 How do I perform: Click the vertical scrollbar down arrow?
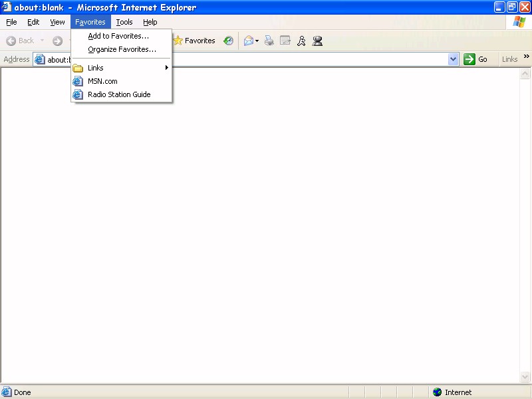point(525,376)
